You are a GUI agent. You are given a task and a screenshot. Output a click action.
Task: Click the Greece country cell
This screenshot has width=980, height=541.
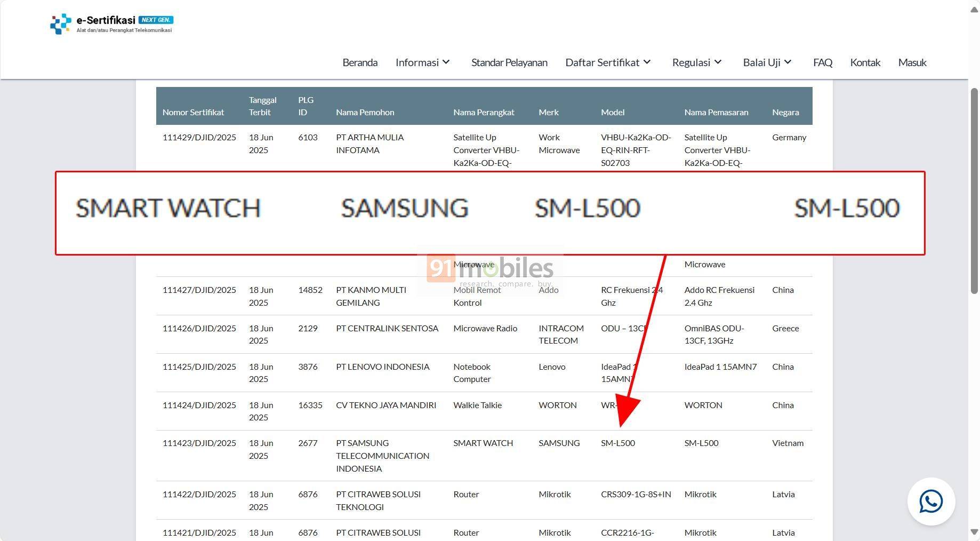coord(785,328)
